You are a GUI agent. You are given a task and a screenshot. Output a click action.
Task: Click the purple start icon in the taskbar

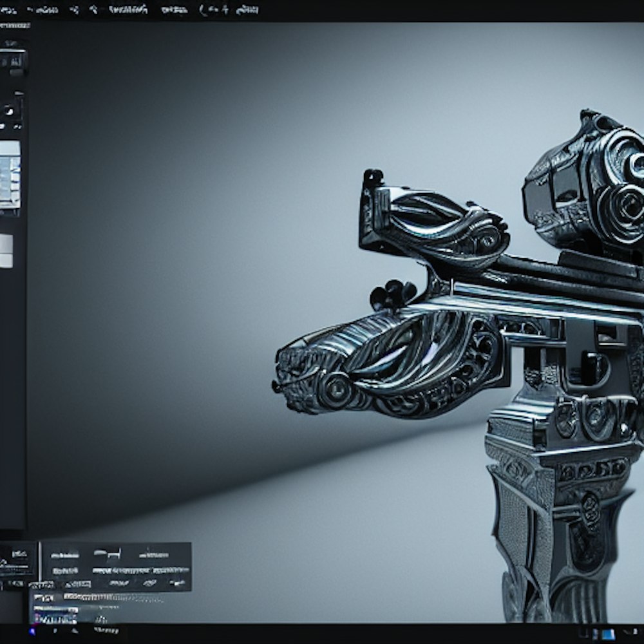(x=31, y=632)
